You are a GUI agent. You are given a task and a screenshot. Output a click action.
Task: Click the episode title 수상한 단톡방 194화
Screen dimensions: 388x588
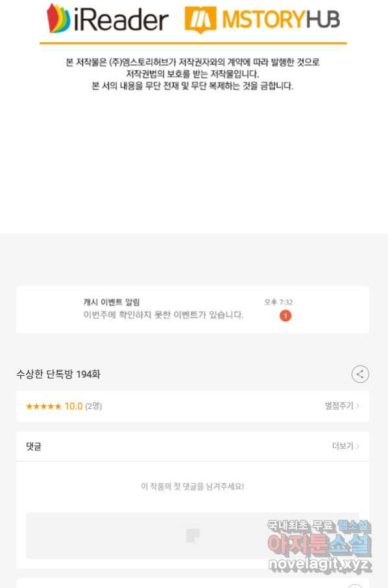pyautogui.click(x=58, y=374)
